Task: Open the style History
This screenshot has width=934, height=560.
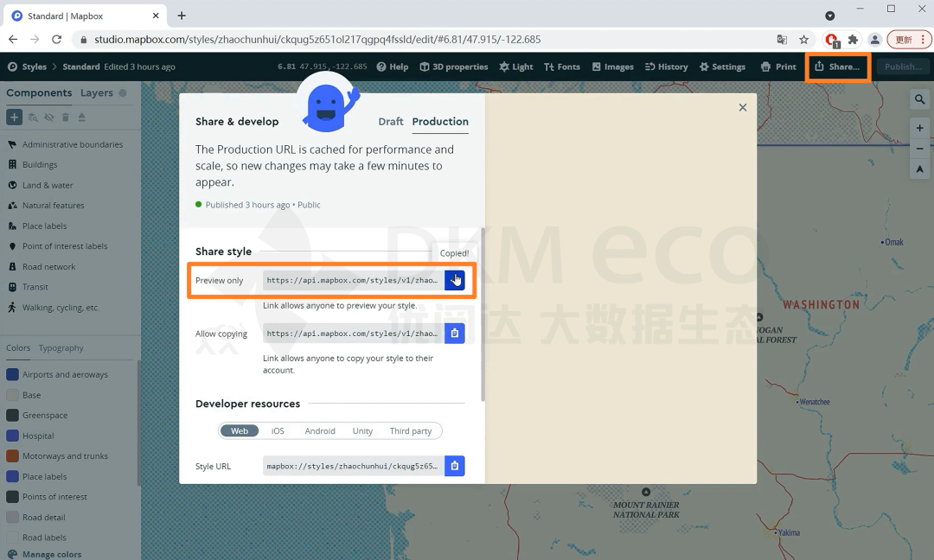Action: (667, 67)
